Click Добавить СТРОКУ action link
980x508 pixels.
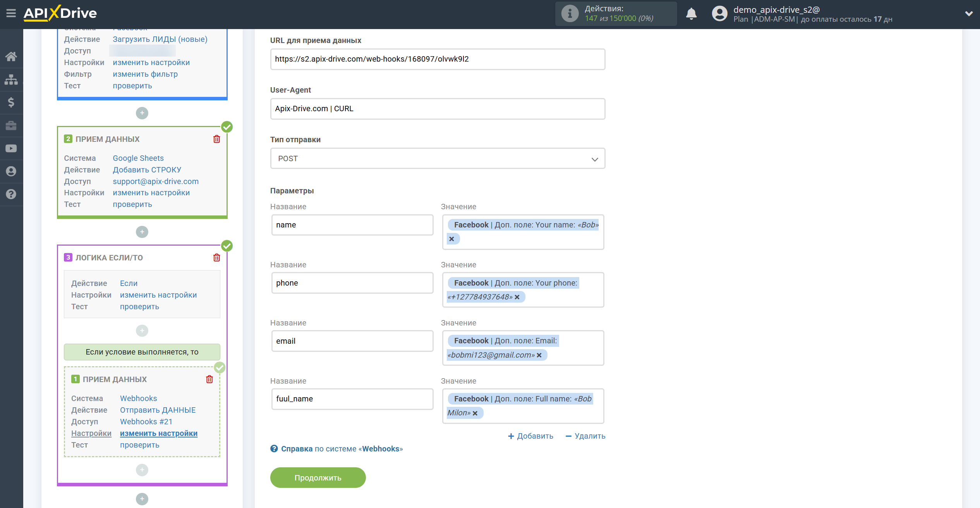[x=147, y=170]
